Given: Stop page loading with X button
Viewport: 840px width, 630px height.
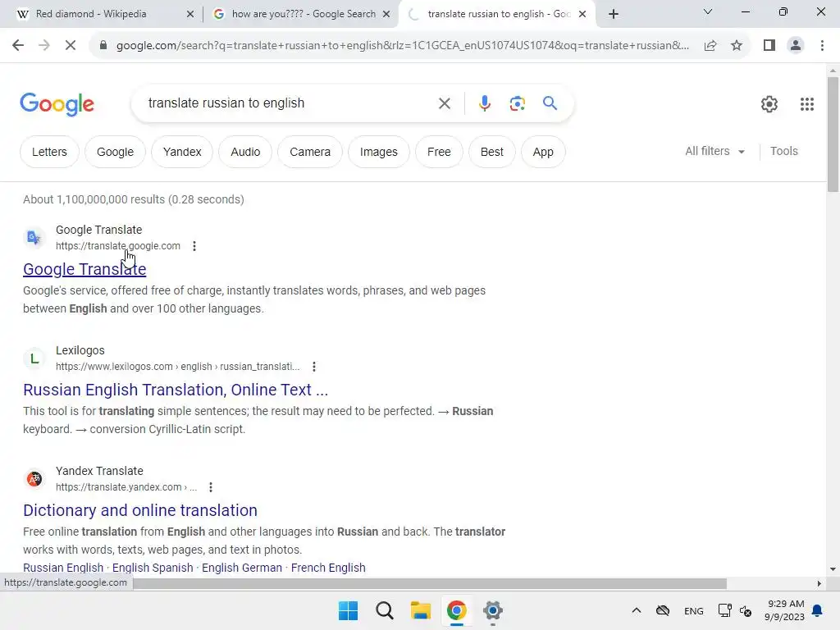Looking at the screenshot, I should click(71, 46).
